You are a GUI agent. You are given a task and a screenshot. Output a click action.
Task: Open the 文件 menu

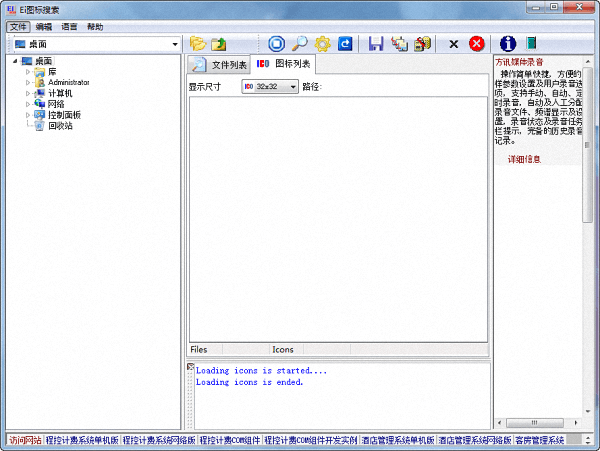click(18, 27)
